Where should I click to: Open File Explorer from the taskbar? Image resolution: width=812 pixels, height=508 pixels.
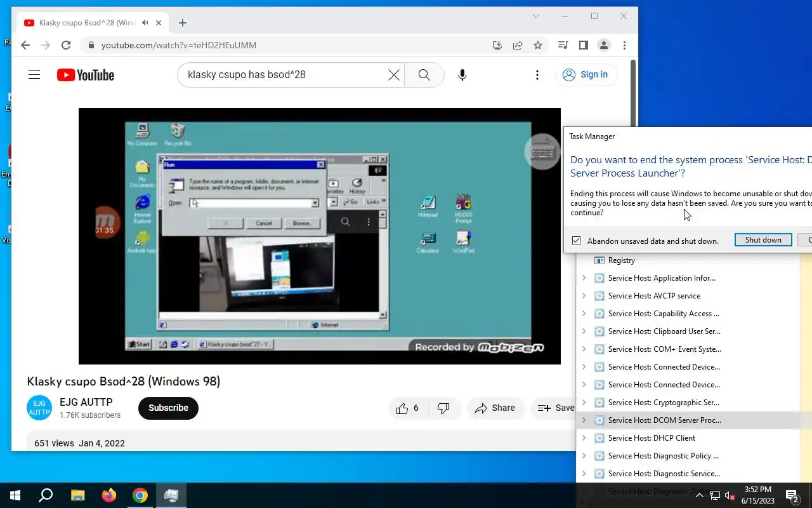click(x=77, y=495)
